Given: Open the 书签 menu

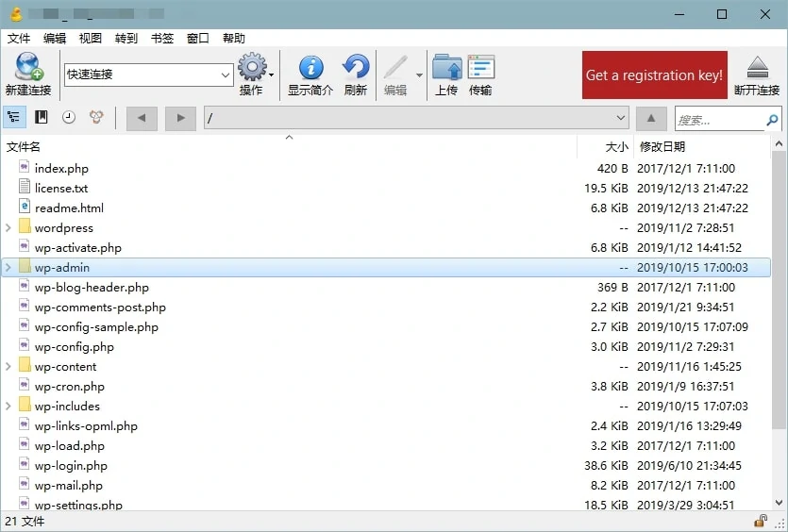Looking at the screenshot, I should pos(162,39).
